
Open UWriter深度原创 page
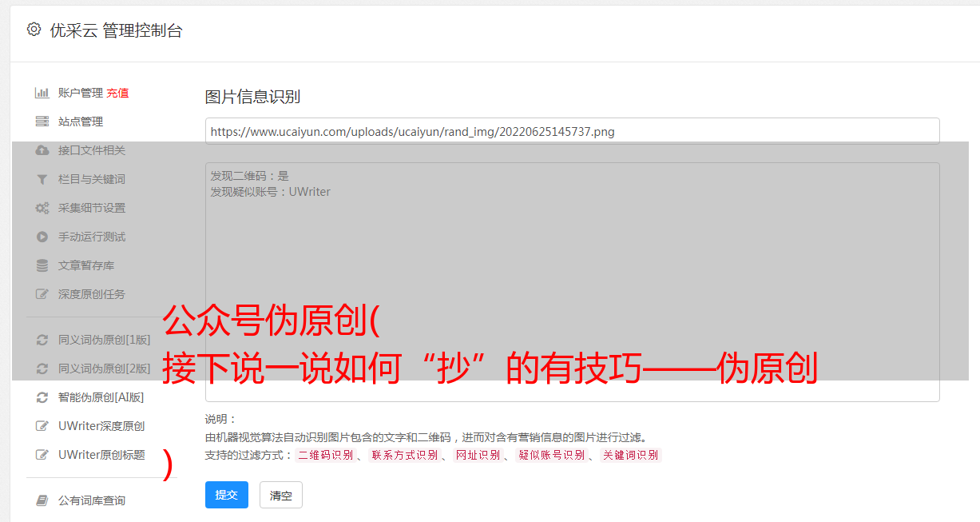[x=101, y=426]
